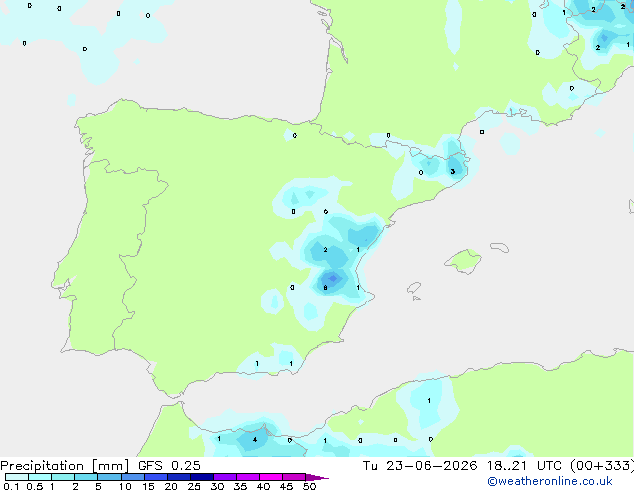Click the "18..21 UTC" time range text

click(524, 466)
